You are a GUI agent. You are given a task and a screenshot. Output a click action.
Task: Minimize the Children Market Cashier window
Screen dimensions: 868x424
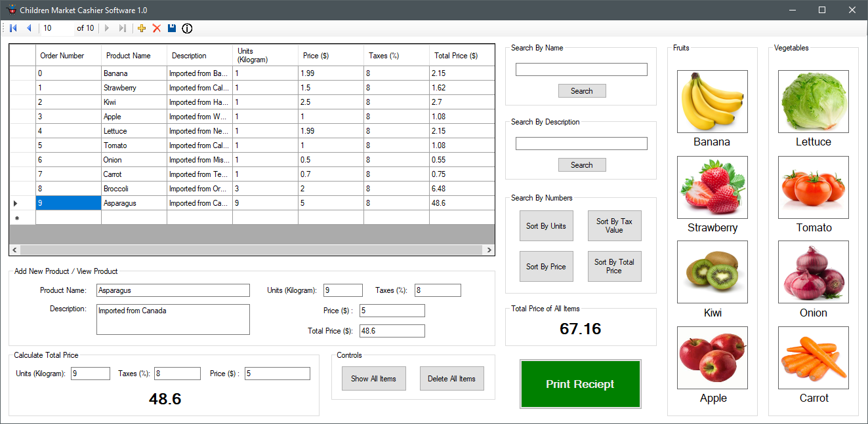792,10
